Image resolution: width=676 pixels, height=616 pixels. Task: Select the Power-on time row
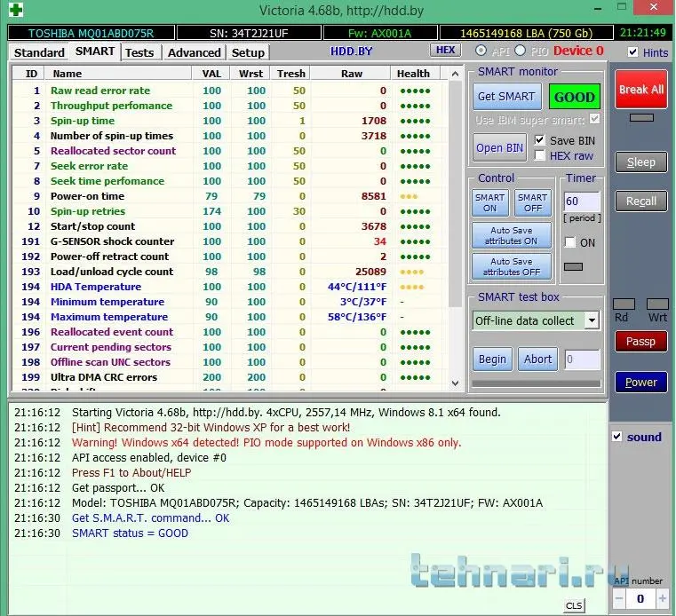(230, 196)
